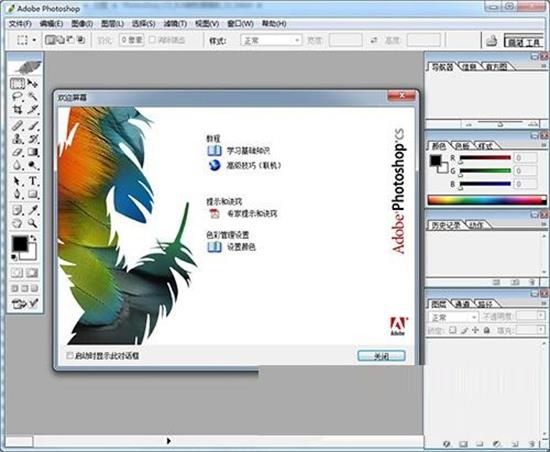Choose Standard Screen Mode button in toolbox
550x452 pixels.
pyautogui.click(x=15, y=288)
